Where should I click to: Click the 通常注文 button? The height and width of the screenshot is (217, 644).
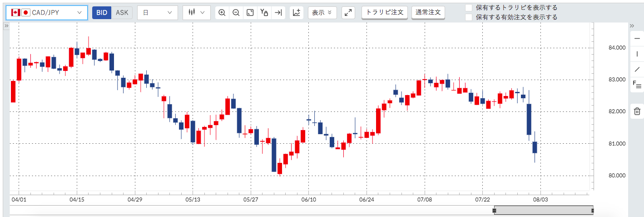pos(428,12)
